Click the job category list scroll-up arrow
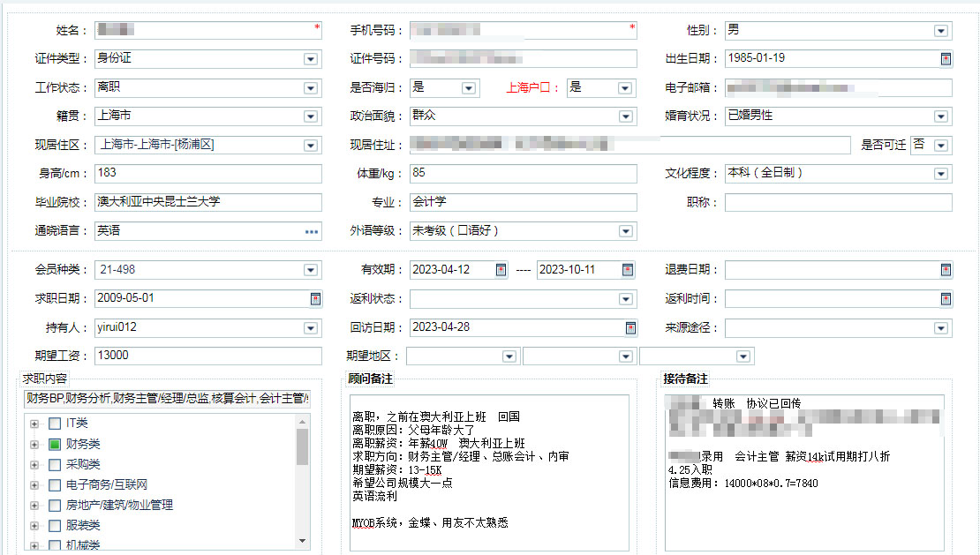 click(303, 422)
